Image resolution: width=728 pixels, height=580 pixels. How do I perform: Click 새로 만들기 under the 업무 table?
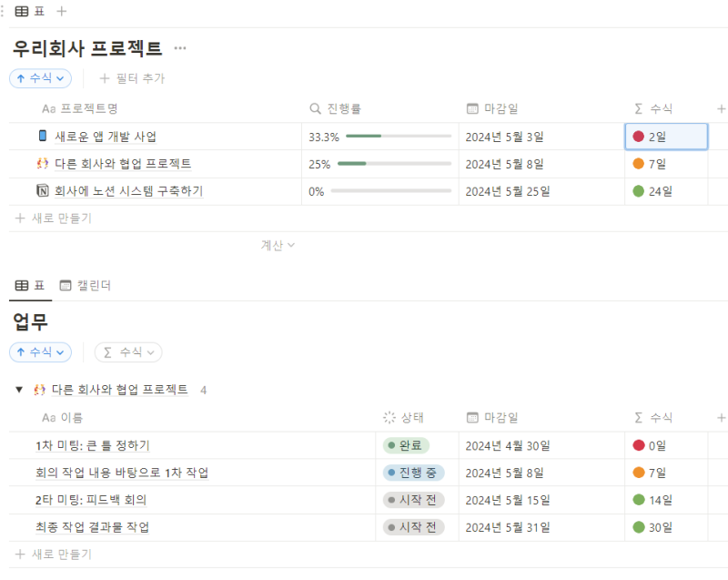[54, 555]
